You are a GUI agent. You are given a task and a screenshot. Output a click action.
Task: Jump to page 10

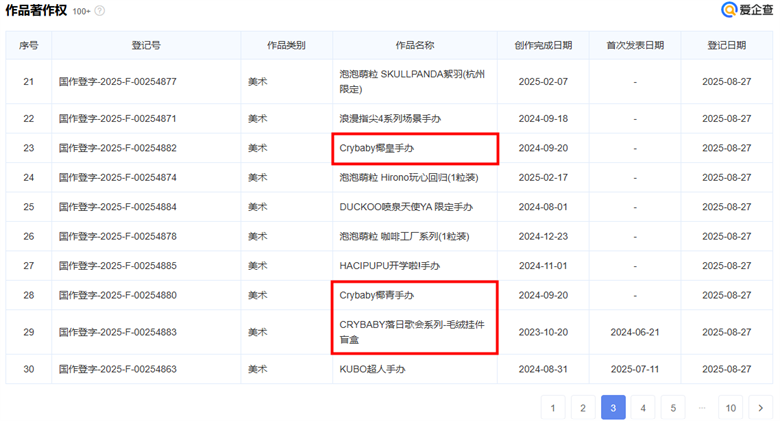click(730, 408)
